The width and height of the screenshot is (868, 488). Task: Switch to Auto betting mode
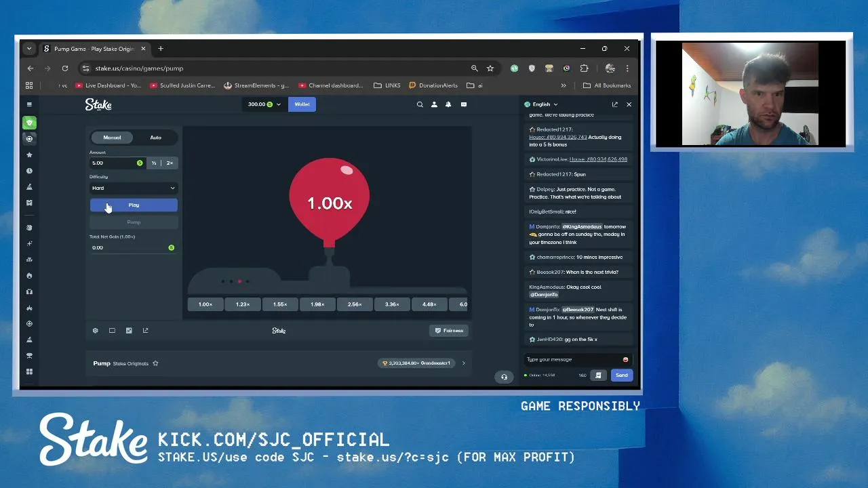[x=156, y=138]
